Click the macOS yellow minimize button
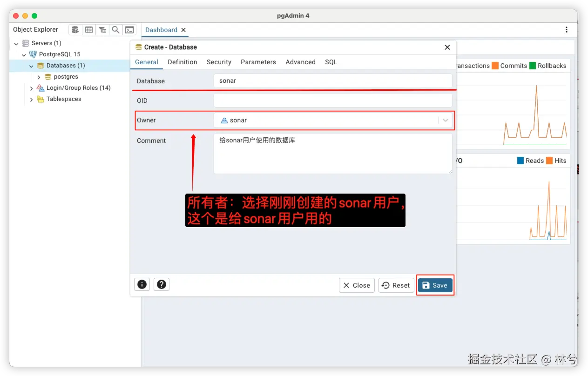The width and height of the screenshot is (588, 376). coord(25,16)
